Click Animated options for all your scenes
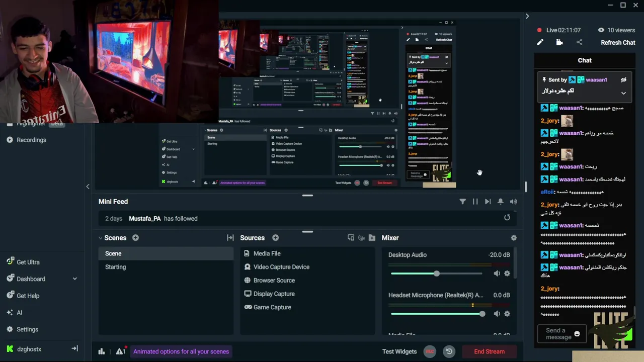This screenshot has width=644, height=362. (181, 351)
